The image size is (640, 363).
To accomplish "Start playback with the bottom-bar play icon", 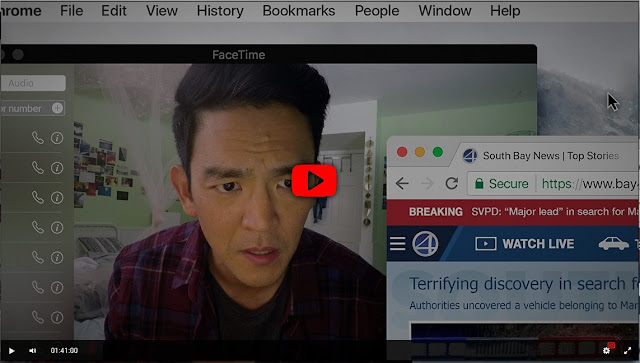I will point(11,351).
